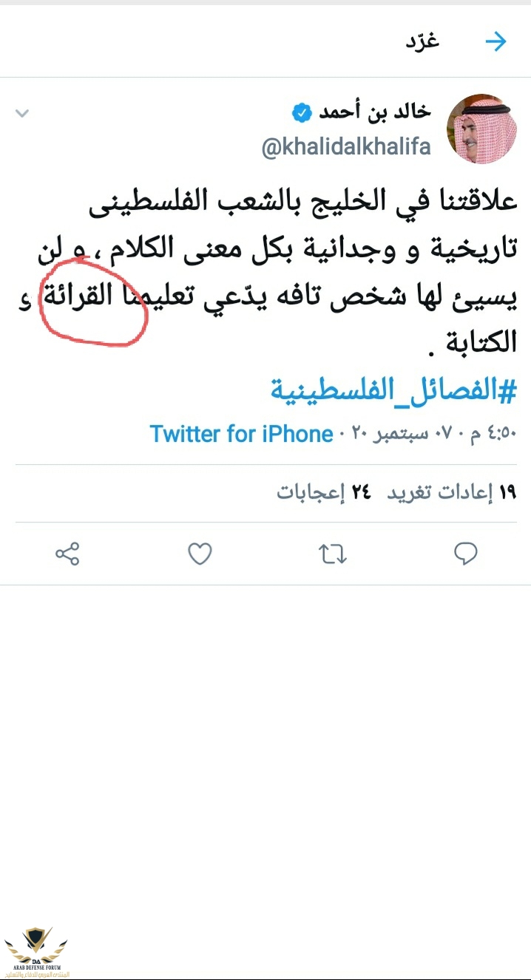Image resolution: width=531 pixels, height=980 pixels.
Task: Tap the verified badge next to name
Action: [x=301, y=112]
